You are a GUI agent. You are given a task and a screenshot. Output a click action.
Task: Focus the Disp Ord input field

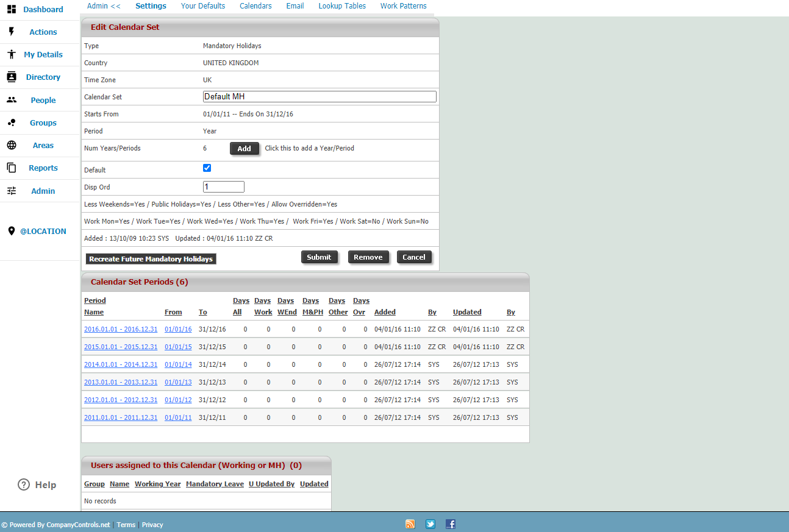click(223, 187)
